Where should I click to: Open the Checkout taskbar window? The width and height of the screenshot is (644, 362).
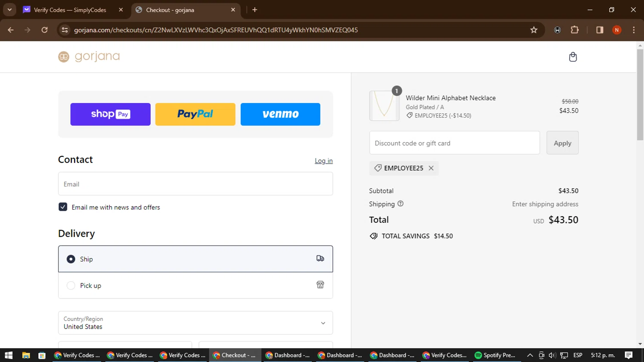[x=235, y=355]
